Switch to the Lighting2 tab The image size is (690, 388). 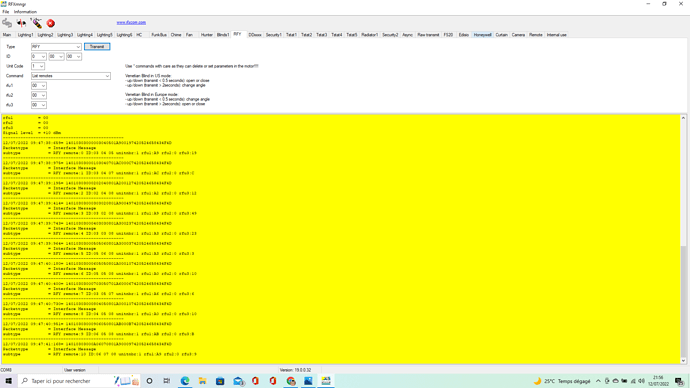45,35
